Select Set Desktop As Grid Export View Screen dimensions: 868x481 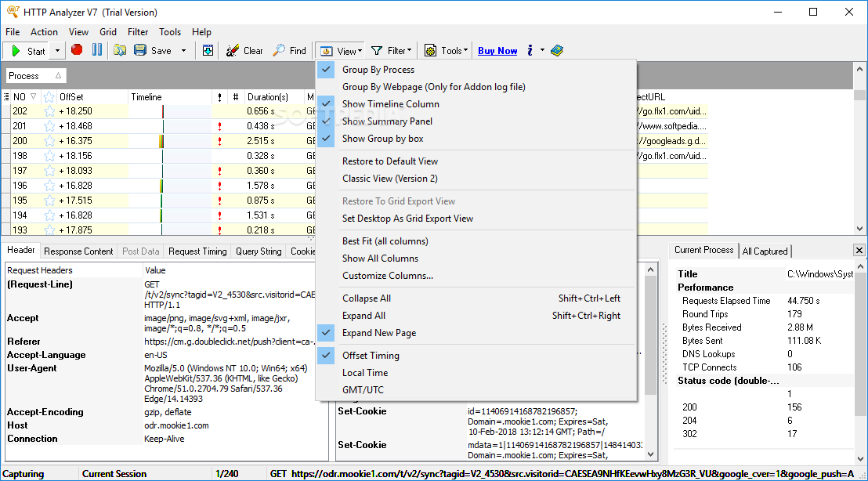point(407,218)
